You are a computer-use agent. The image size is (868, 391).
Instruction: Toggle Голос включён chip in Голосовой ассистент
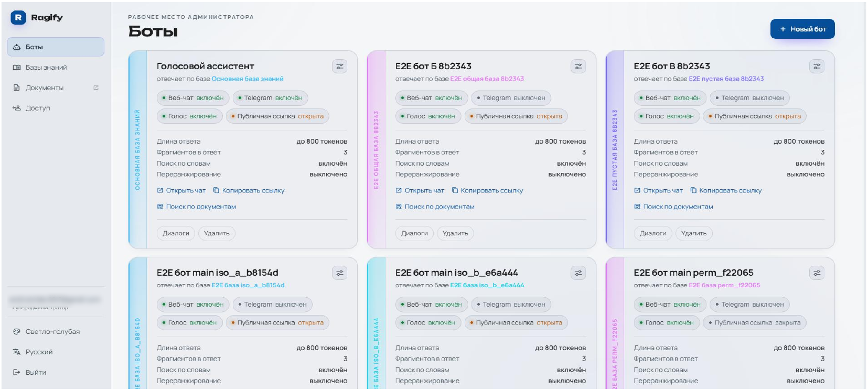[190, 116]
